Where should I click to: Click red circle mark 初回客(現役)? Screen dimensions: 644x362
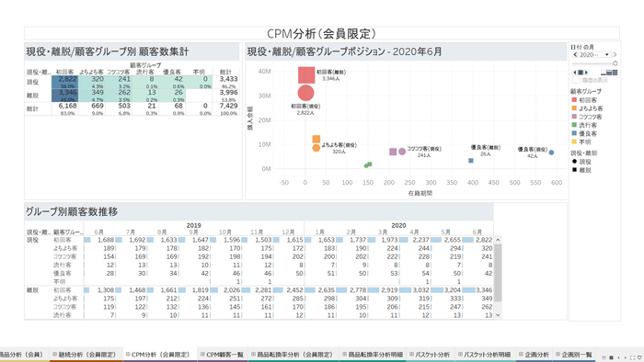305,93
